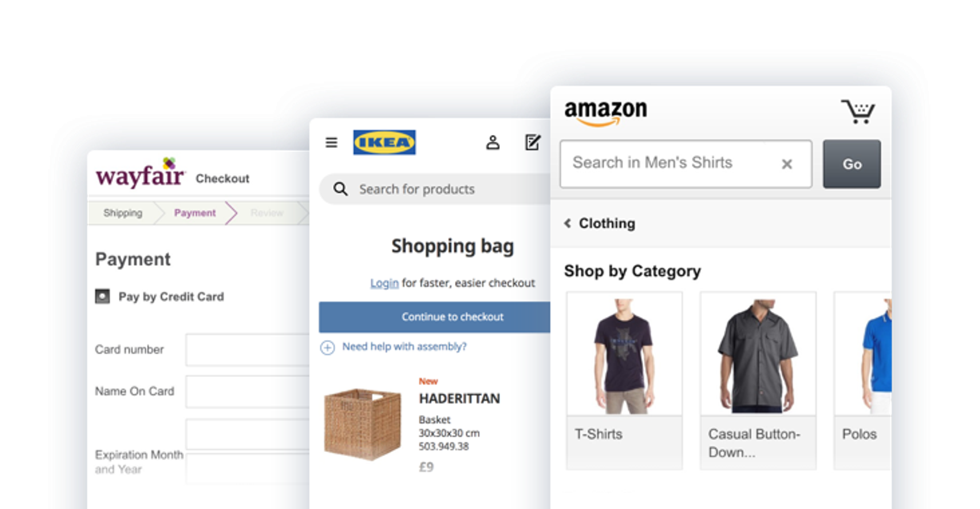Screen dimensions: 980x509
Task: Click the IKEA shopping list edit icon
Action: (533, 143)
